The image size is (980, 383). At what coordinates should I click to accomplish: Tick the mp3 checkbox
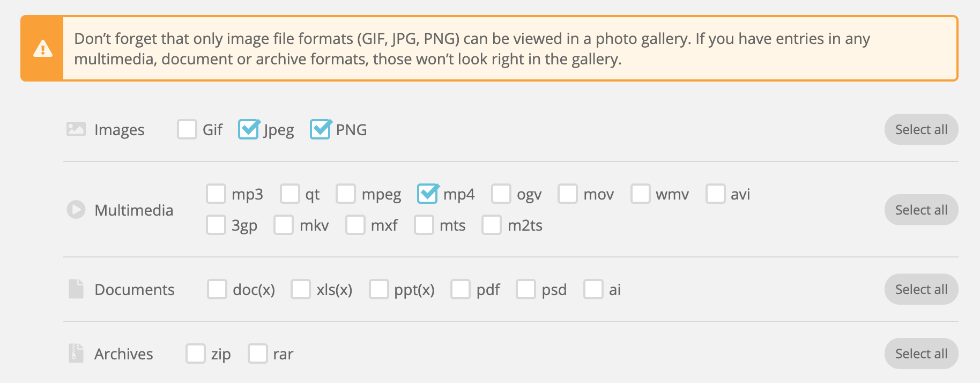(216, 194)
